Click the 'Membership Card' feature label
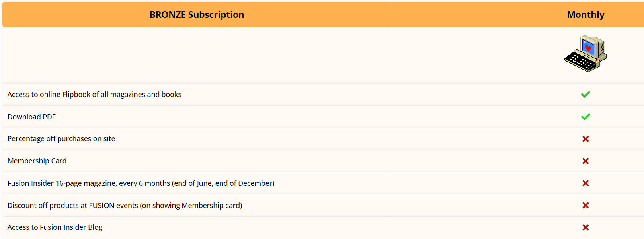 coord(37,161)
